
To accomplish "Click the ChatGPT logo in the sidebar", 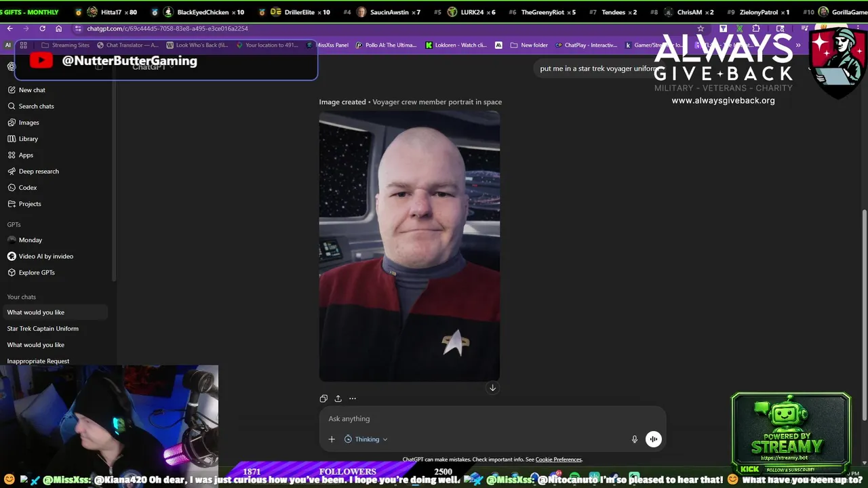I will click(x=12, y=66).
